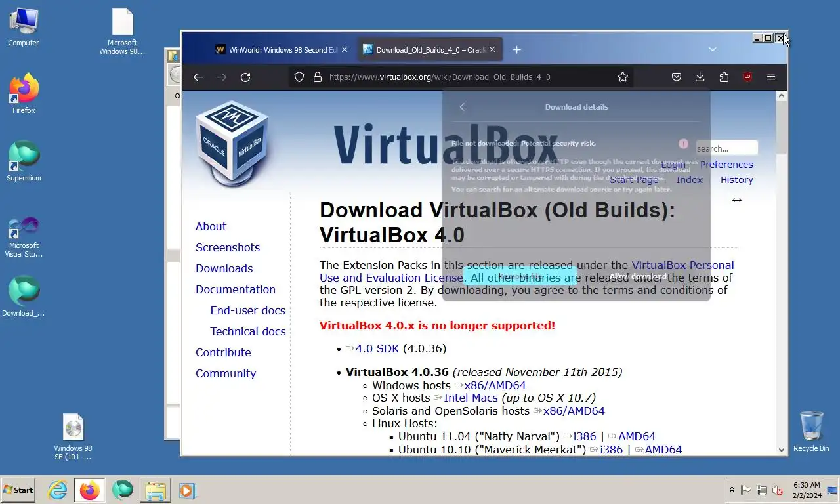This screenshot has width=840, height=504.
Task: Open Technical docs link
Action: (x=247, y=331)
